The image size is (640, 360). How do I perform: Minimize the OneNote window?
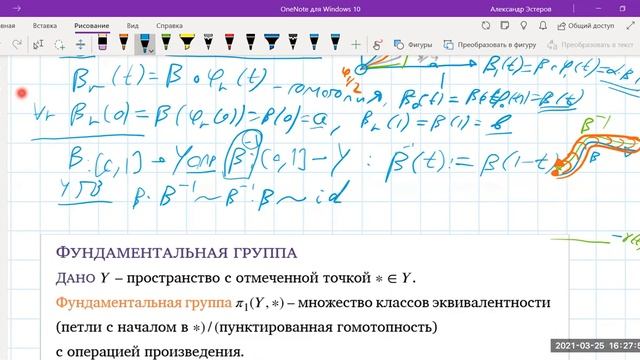pos(599,8)
